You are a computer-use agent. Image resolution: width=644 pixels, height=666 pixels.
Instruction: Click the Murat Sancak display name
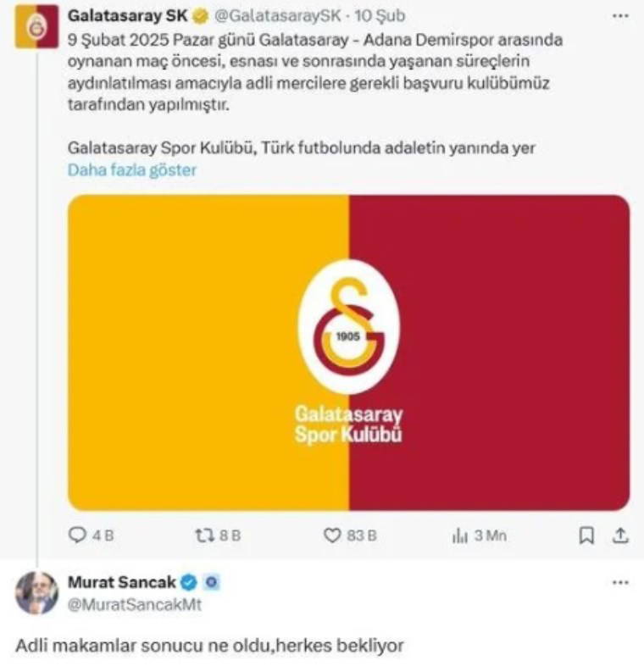pos(122,582)
